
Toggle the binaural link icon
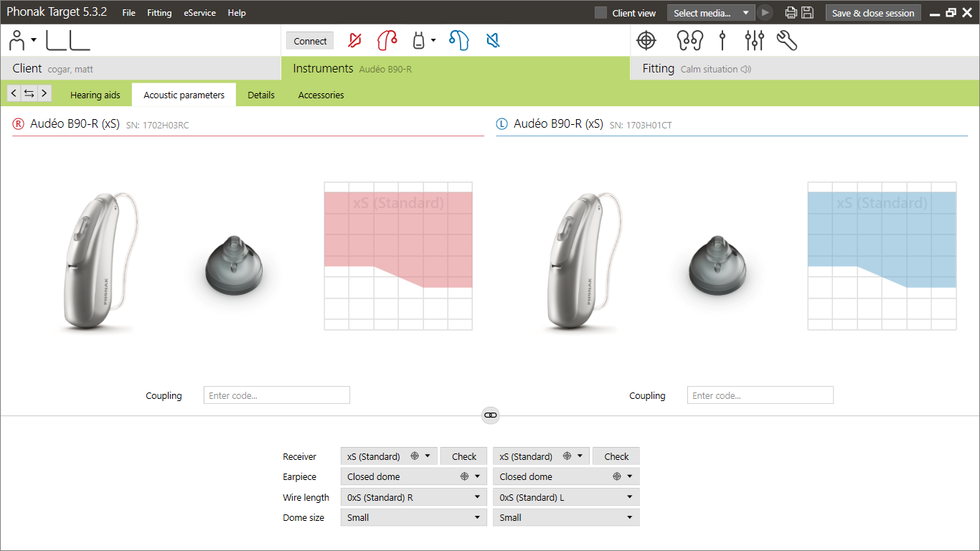point(490,415)
